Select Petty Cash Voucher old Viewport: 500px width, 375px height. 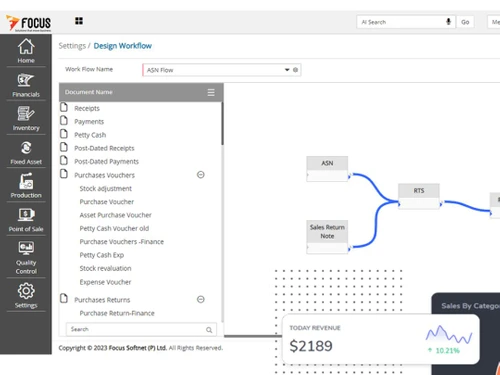(x=114, y=229)
